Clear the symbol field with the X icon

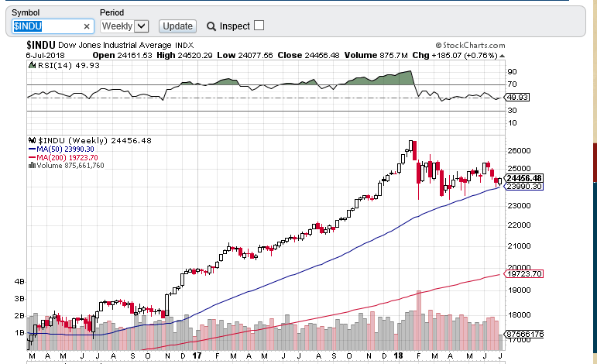point(87,26)
